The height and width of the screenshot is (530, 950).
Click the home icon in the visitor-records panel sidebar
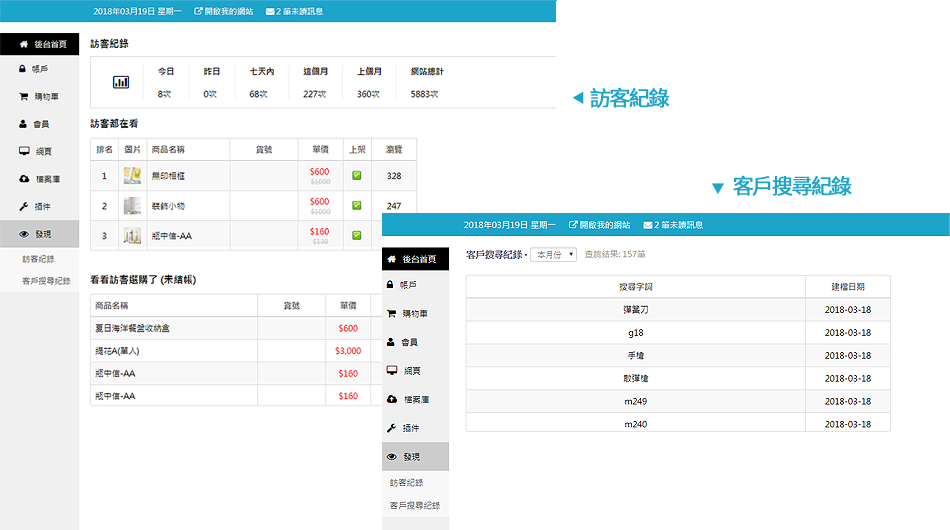point(23,44)
